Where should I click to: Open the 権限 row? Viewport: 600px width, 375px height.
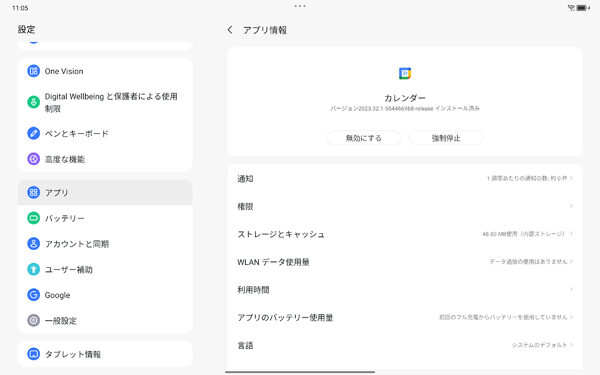[x=405, y=206]
